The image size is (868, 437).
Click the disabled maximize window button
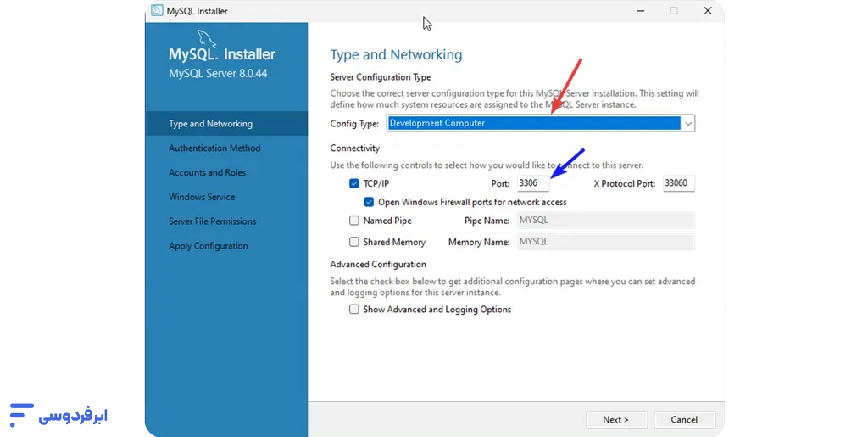674,10
